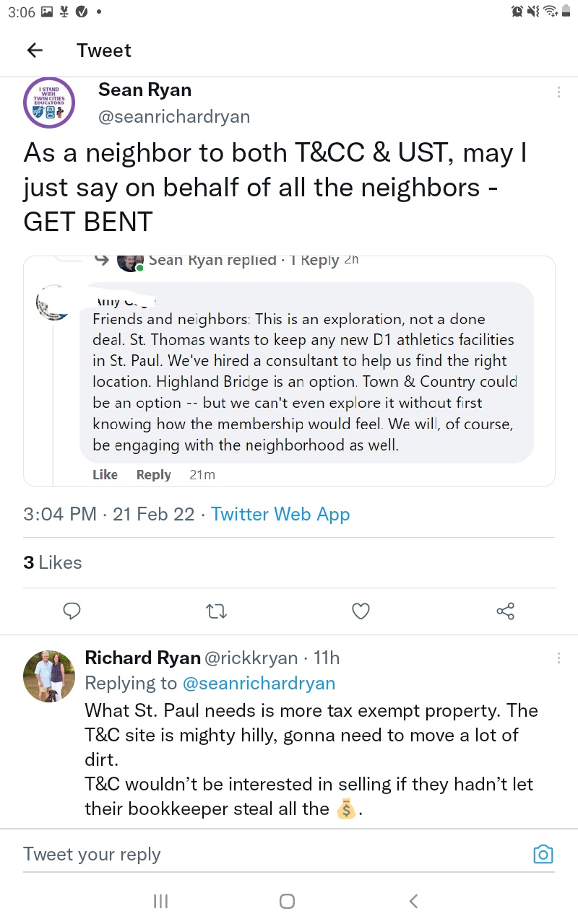Screen dimensions: 578x924
Task: Open the Twitter Web App link
Action: coord(280,514)
